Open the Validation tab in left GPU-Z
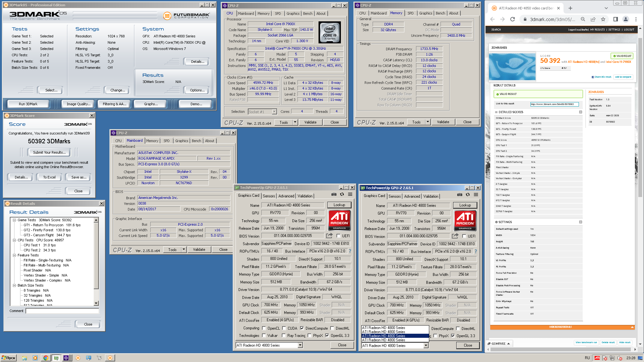644x362 pixels. [305, 196]
